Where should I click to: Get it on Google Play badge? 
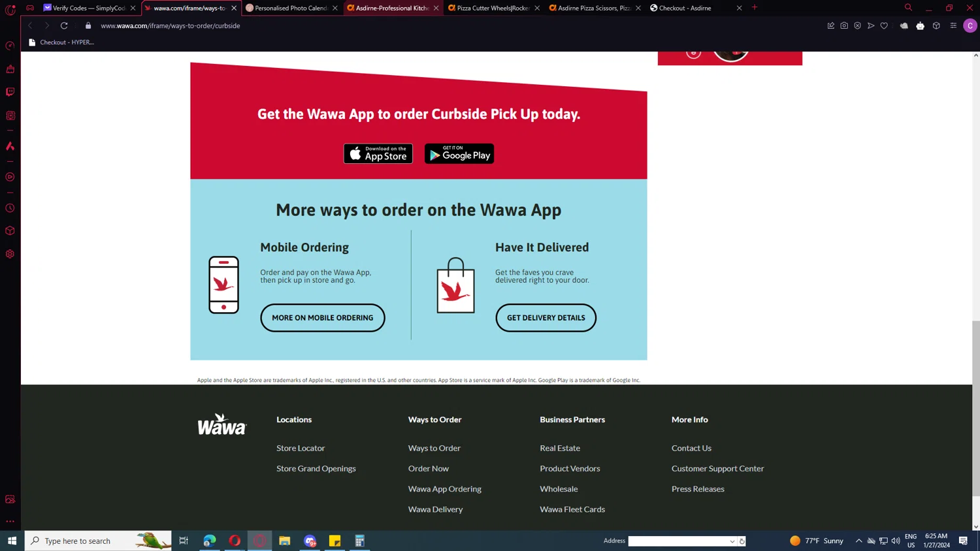[x=459, y=153]
